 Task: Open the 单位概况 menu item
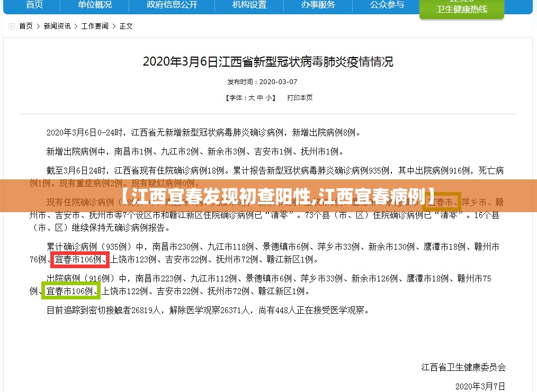pos(95,4)
